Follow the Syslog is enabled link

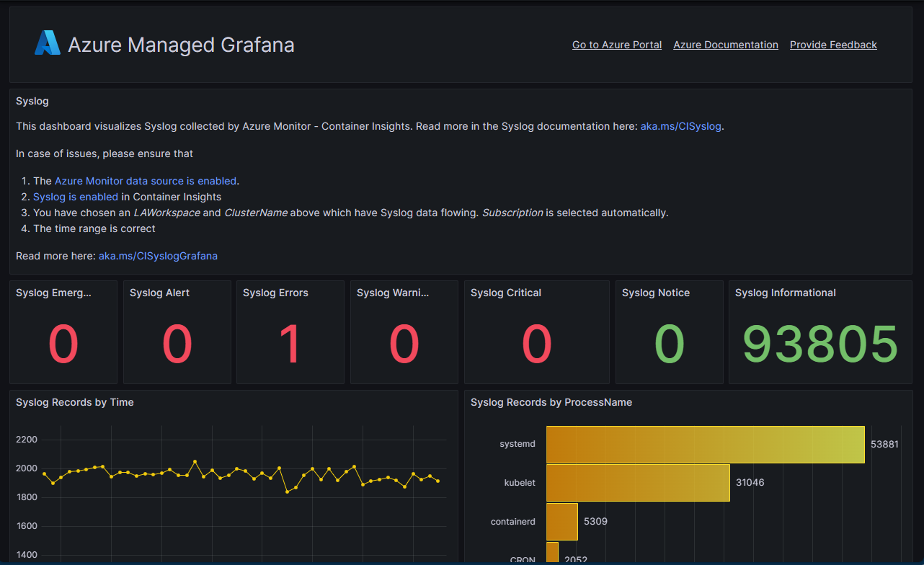point(76,197)
